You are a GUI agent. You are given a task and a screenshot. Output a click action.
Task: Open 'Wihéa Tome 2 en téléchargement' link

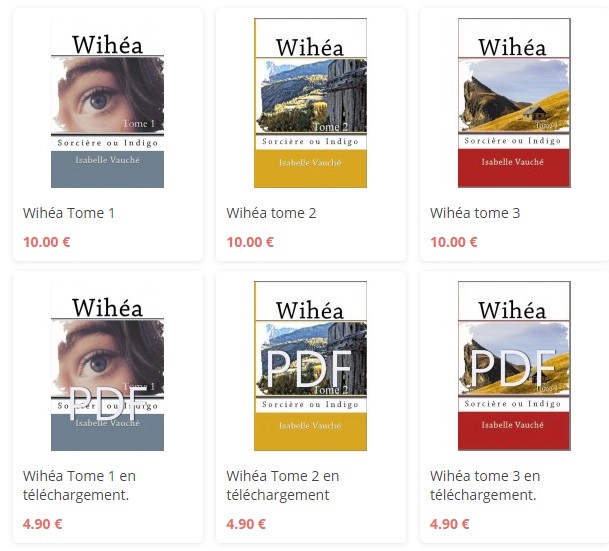pos(283,485)
